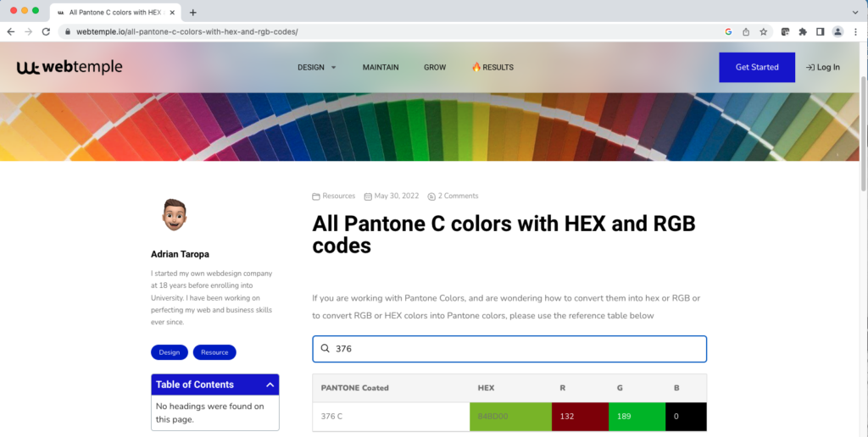
Task: Open the Chrome extensions puzzle icon
Action: click(803, 32)
